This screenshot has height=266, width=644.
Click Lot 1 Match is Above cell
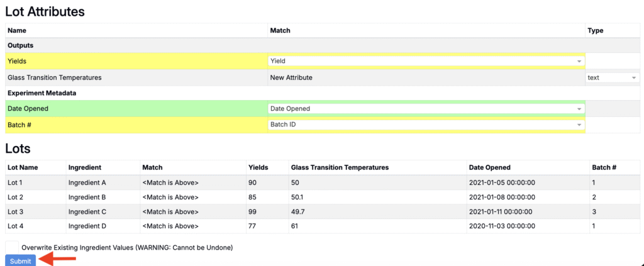(x=170, y=182)
